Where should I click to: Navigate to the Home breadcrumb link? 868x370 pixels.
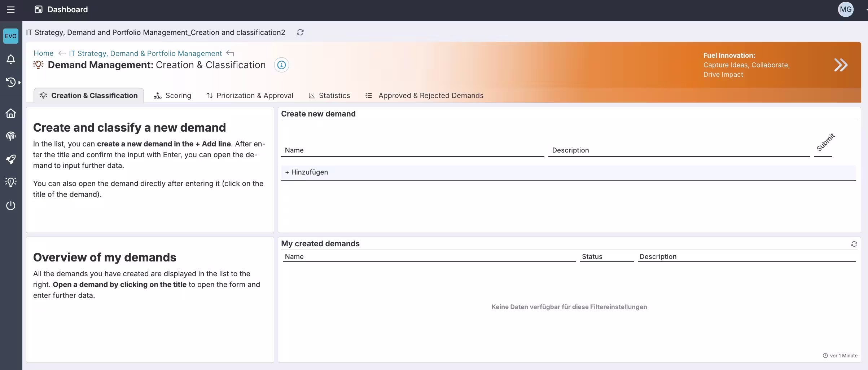[x=43, y=53]
